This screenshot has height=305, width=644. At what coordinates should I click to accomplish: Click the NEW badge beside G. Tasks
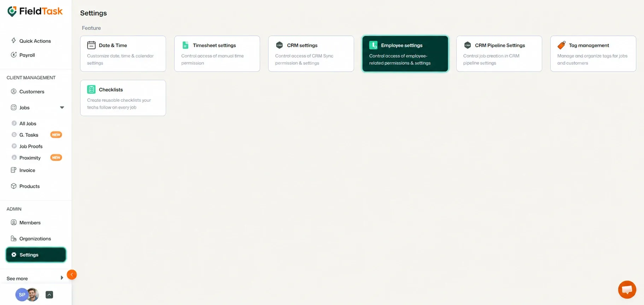[x=56, y=135]
